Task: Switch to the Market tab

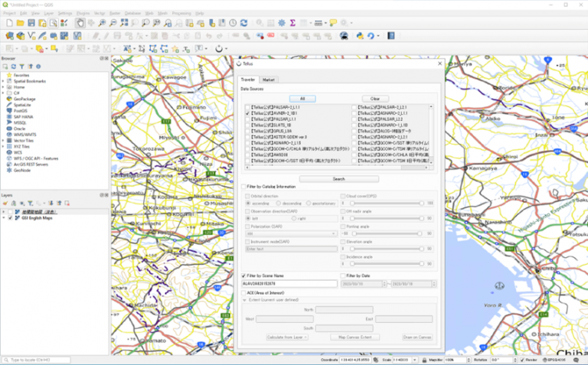Action: pos(269,80)
